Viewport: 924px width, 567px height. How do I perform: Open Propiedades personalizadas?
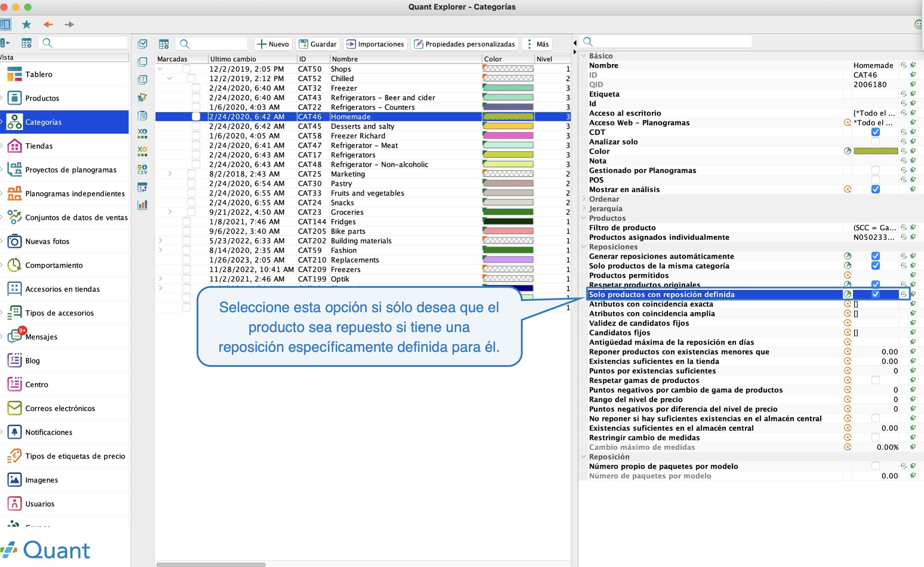click(x=464, y=44)
